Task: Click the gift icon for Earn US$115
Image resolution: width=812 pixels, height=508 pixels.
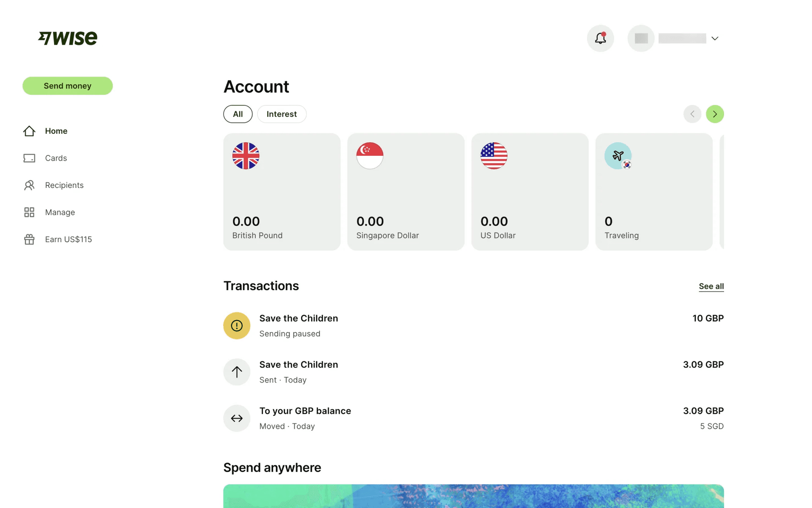Action: click(29, 239)
